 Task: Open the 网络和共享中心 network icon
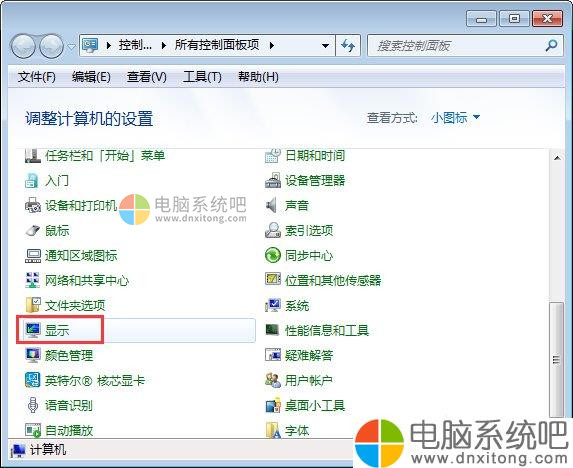[x=33, y=280]
